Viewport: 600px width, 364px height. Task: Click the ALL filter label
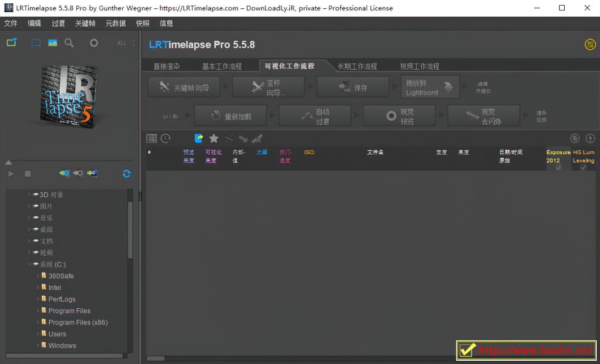[x=122, y=43]
